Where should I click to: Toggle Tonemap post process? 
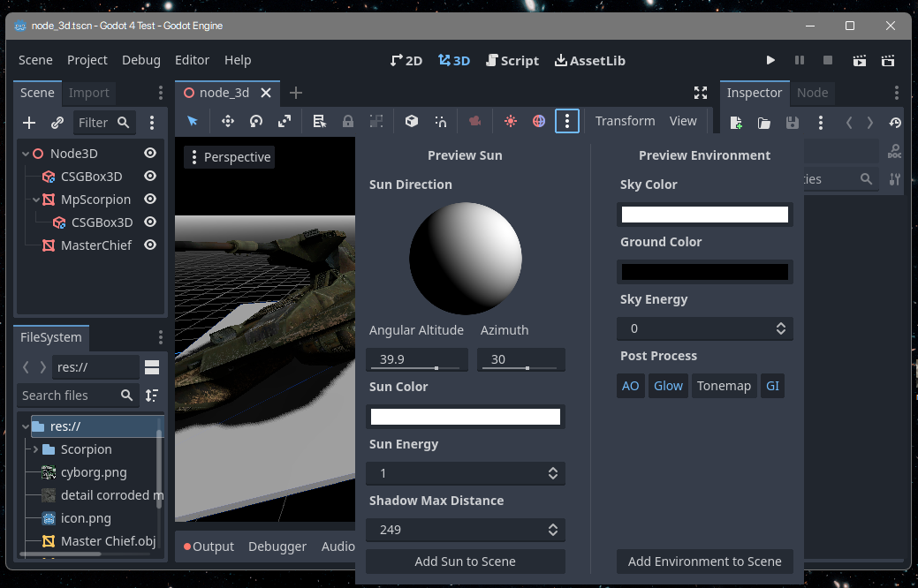tap(725, 386)
